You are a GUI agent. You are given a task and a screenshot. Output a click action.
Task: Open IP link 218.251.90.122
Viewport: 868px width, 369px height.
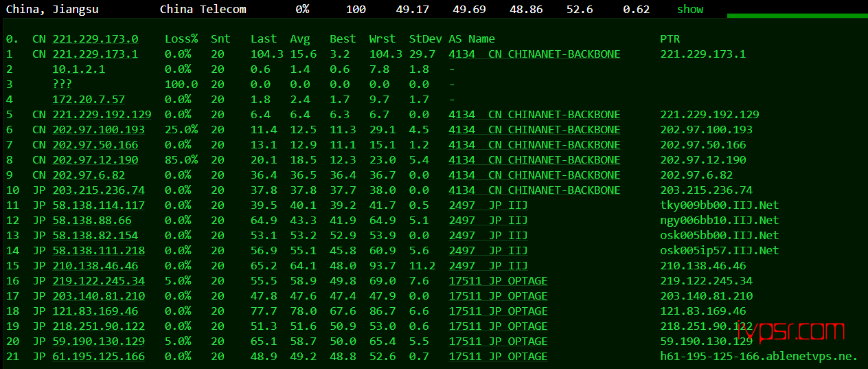(99, 326)
